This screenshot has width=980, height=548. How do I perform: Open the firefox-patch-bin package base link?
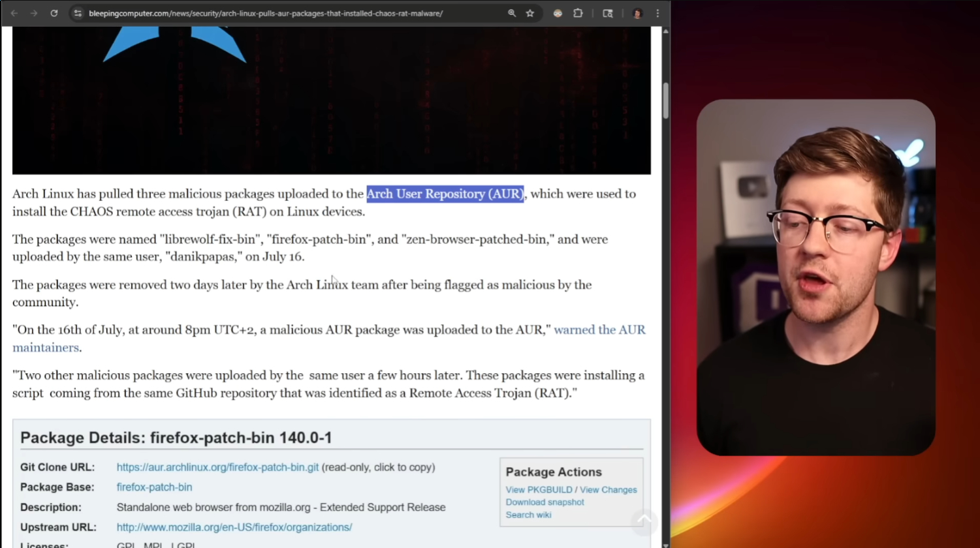tap(154, 487)
